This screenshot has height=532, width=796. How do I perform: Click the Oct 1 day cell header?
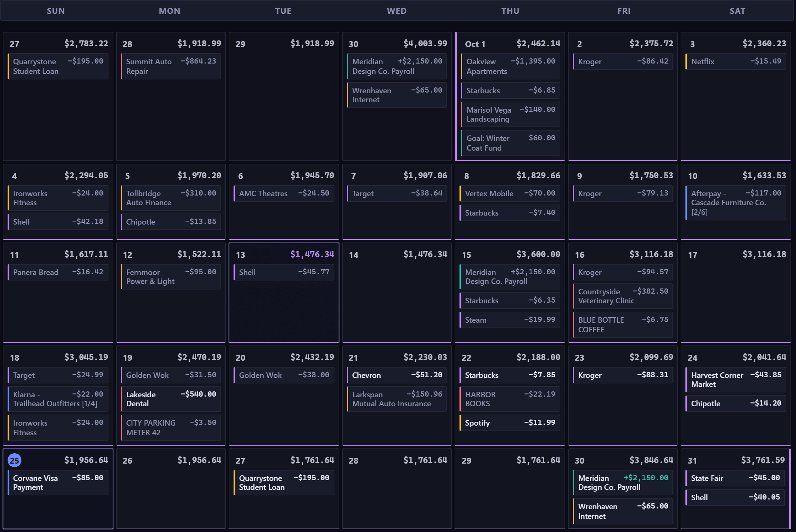(x=475, y=44)
